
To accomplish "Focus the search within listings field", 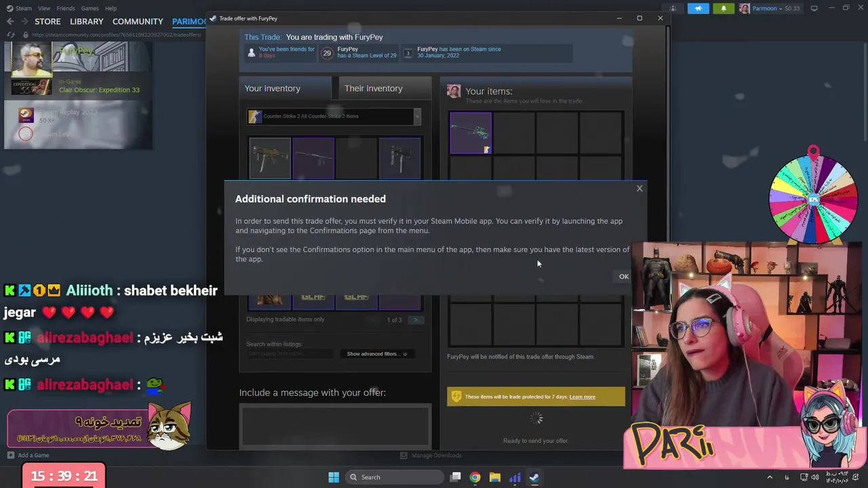I will coord(290,354).
